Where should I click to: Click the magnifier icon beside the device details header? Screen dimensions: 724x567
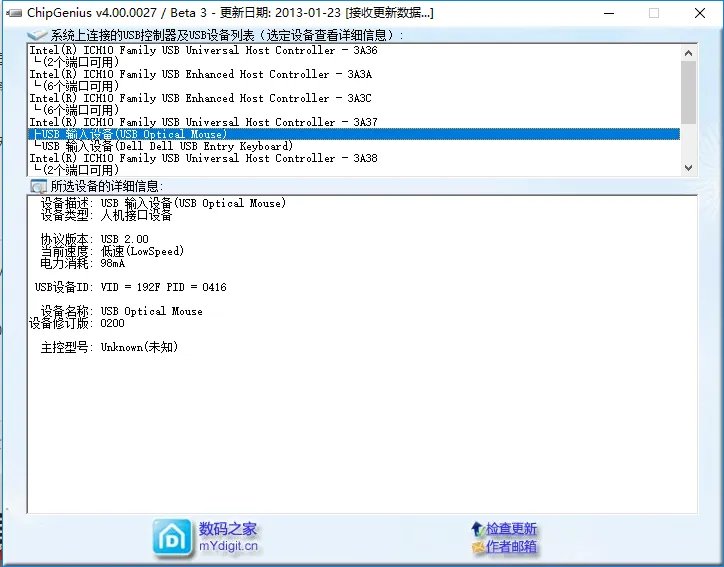point(38,187)
